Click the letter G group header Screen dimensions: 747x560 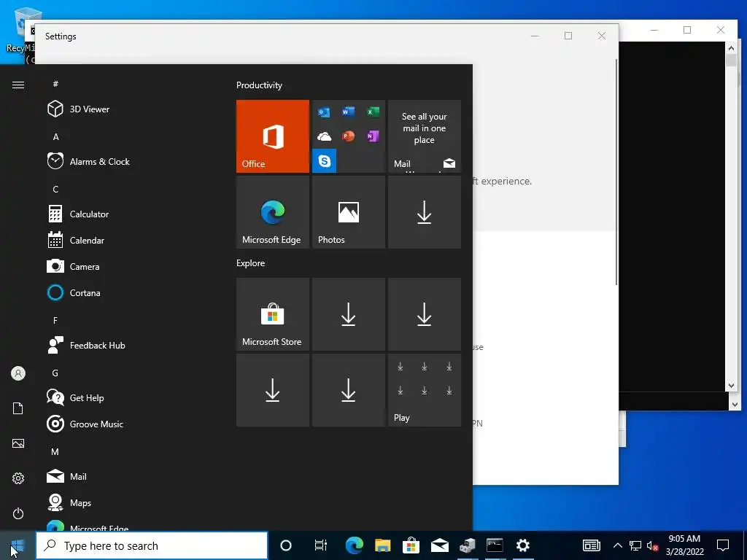pos(55,373)
